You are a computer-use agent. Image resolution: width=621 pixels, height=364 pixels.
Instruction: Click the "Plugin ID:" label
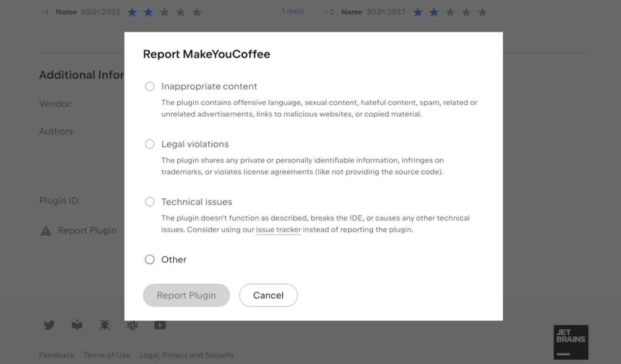pyautogui.click(x=60, y=201)
